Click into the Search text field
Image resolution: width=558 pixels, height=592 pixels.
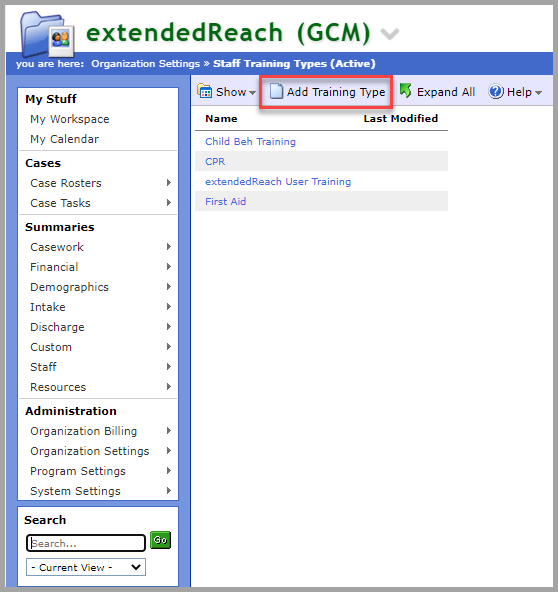pyautogui.click(x=86, y=543)
